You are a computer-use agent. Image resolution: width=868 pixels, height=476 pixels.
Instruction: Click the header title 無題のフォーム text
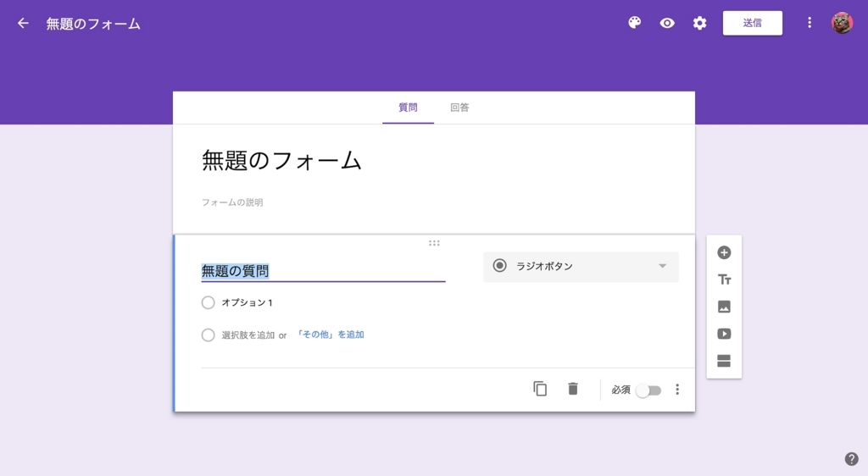(93, 24)
